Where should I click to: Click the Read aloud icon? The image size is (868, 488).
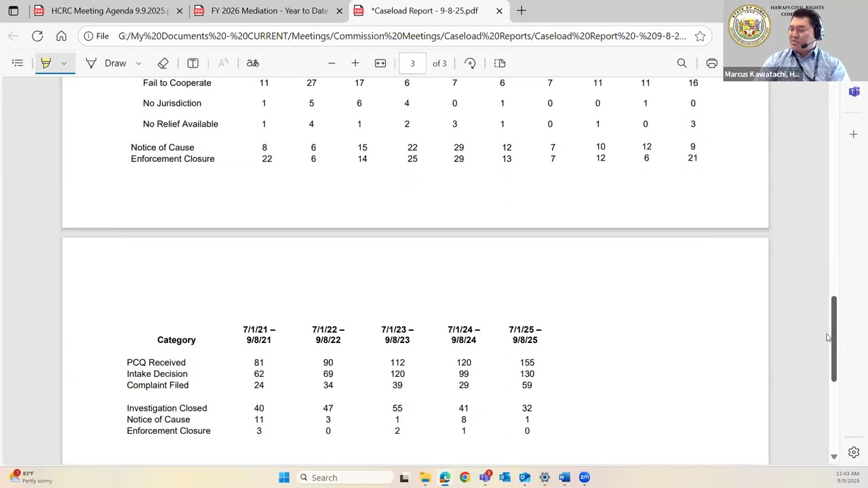pyautogui.click(x=222, y=63)
